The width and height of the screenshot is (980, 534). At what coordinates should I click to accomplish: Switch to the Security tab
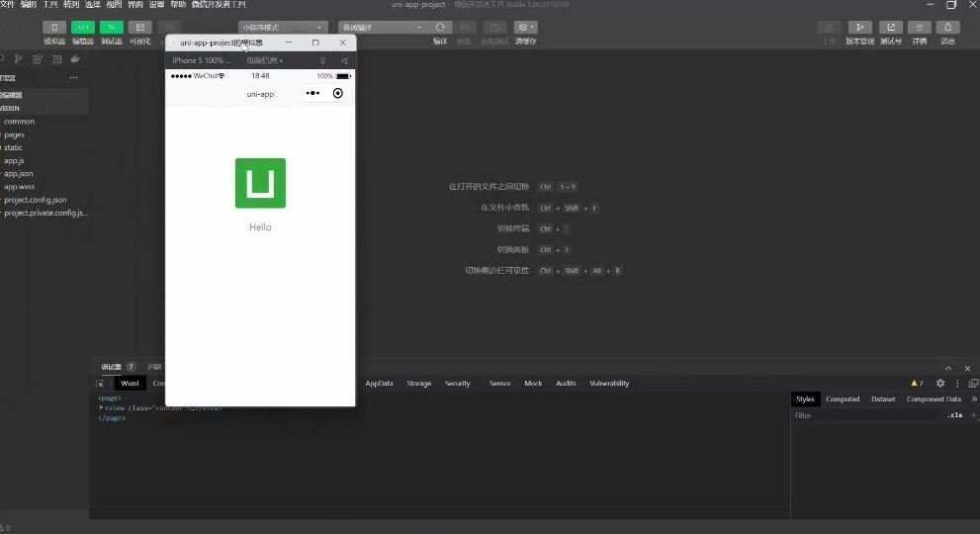[x=458, y=384]
